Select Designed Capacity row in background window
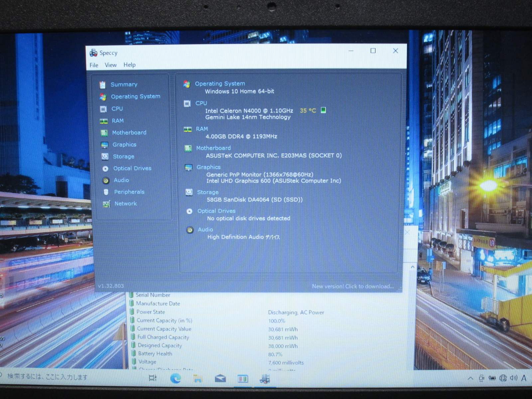 tap(218, 345)
